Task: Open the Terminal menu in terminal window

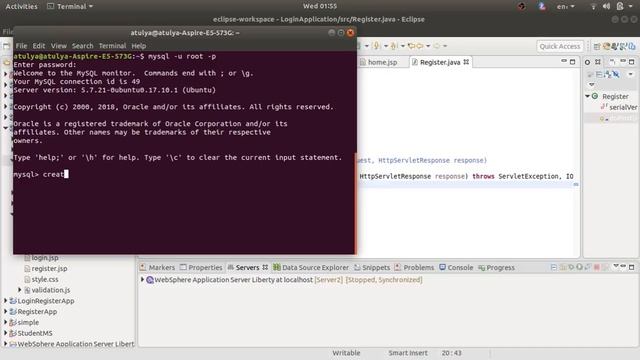Action: (x=112, y=46)
